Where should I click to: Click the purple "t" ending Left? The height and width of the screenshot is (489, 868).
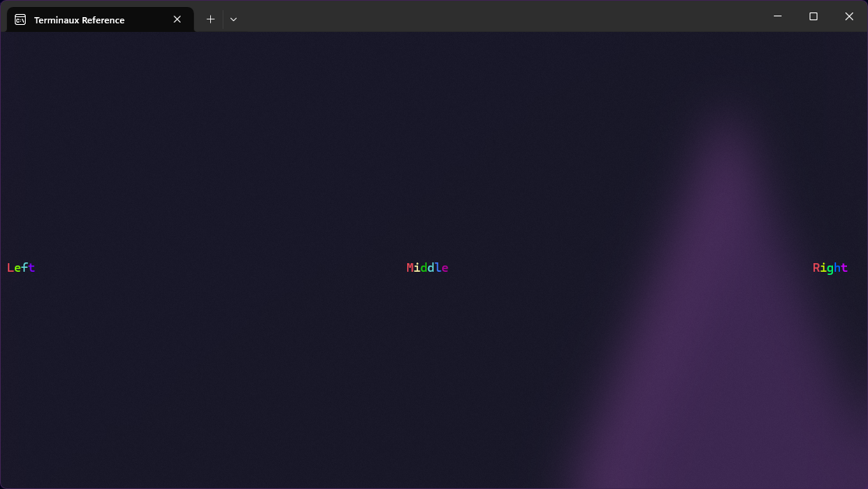32,268
